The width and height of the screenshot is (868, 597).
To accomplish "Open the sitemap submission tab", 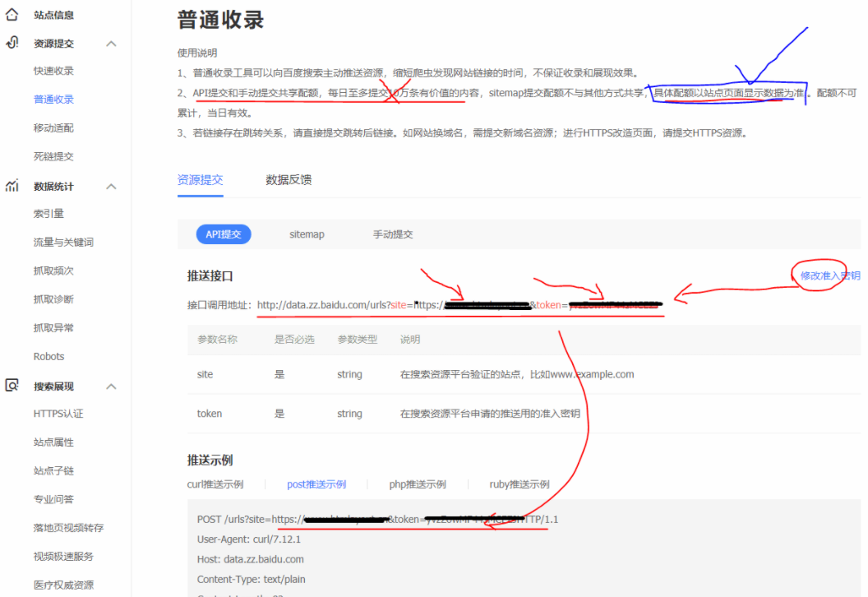I will tap(306, 234).
